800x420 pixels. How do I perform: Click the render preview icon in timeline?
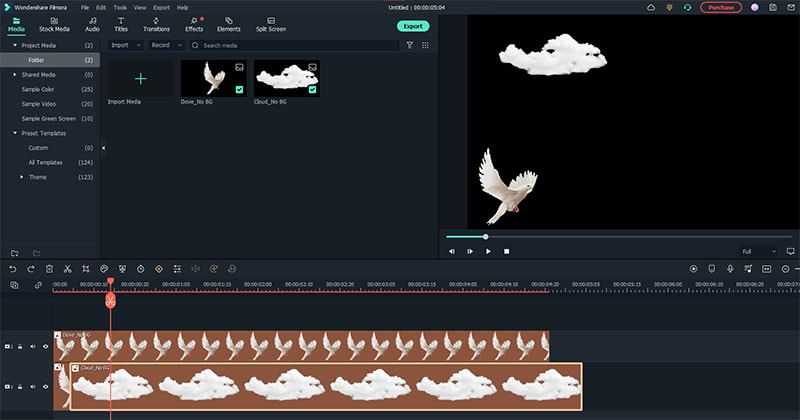[693, 269]
